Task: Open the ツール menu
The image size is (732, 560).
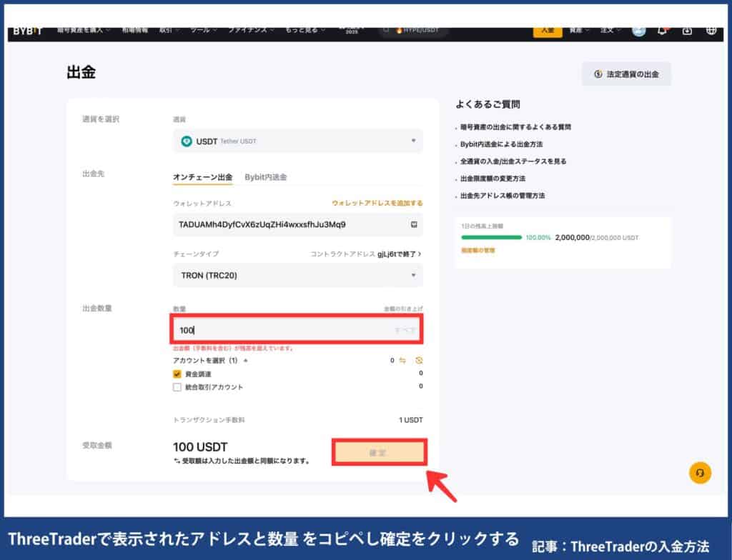Action: point(203,30)
